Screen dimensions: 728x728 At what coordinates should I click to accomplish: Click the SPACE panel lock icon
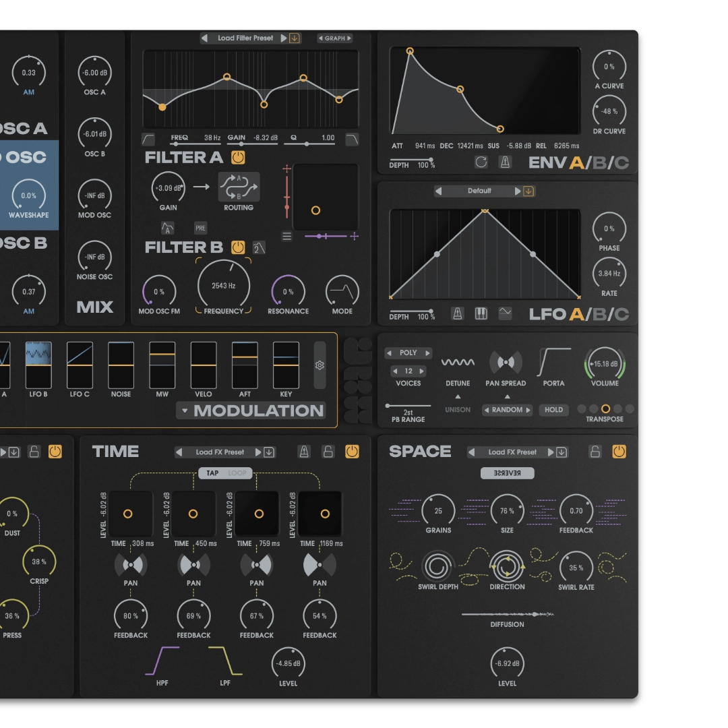click(x=595, y=452)
